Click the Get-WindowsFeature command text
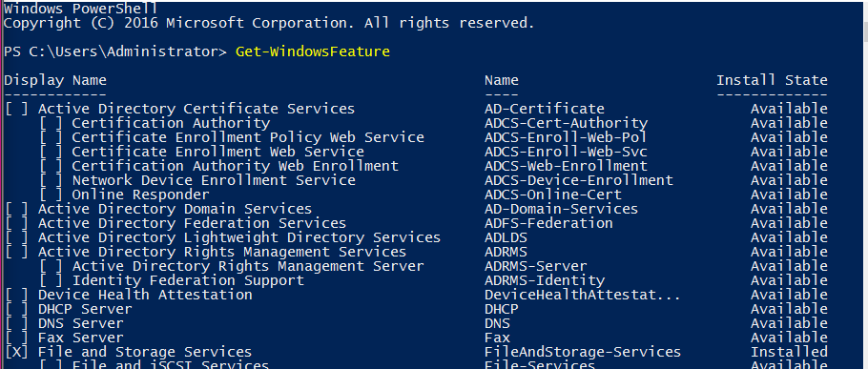This screenshot has width=868, height=369. point(313,51)
